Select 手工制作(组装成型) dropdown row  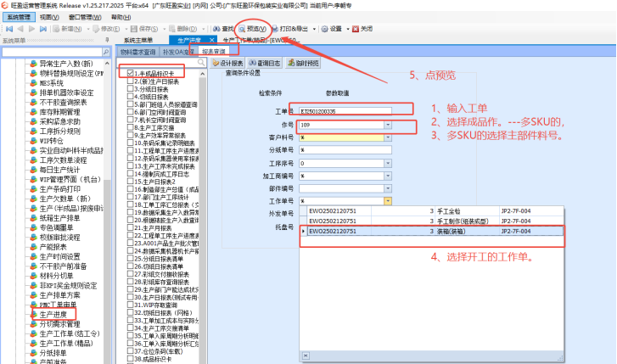[x=432, y=221]
